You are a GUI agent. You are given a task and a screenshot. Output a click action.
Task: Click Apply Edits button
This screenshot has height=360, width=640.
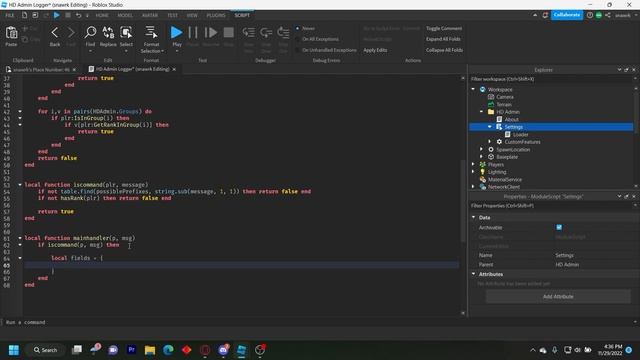tap(375, 50)
